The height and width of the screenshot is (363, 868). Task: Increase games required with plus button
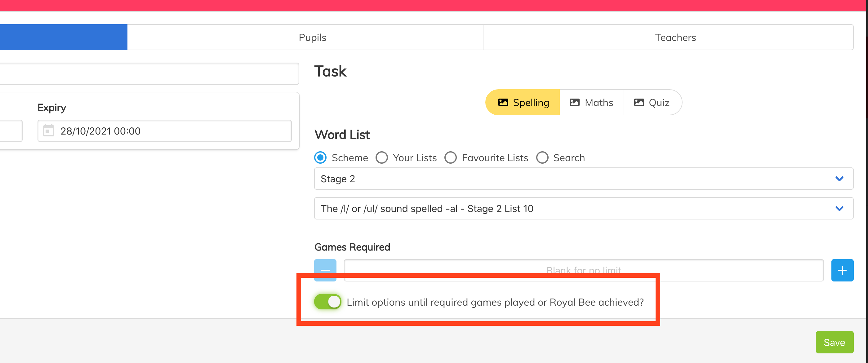point(842,270)
